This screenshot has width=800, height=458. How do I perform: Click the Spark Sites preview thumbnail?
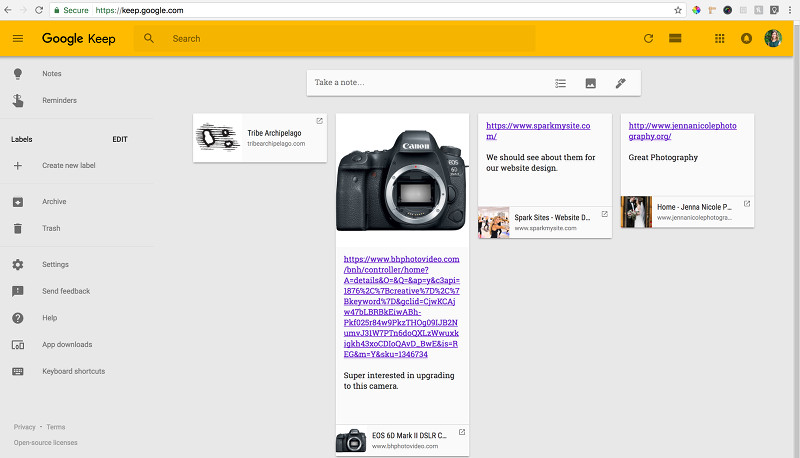[x=493, y=222]
